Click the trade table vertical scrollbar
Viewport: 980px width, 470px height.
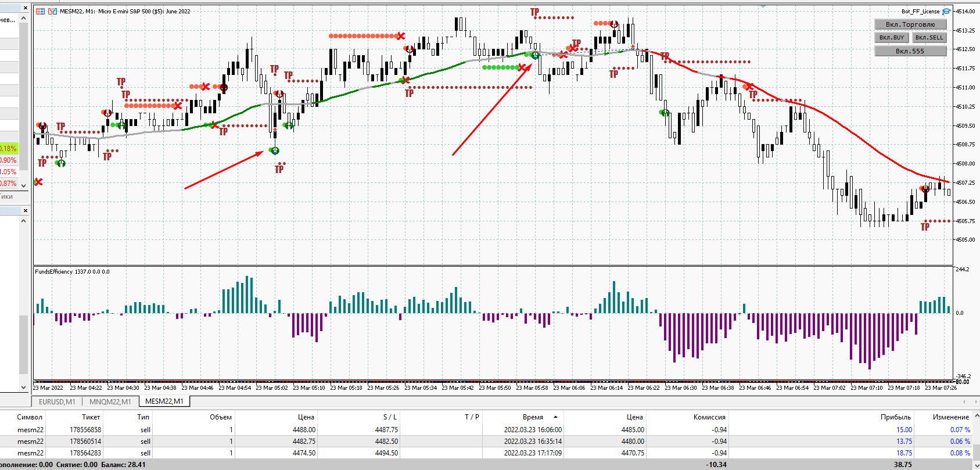tap(976, 441)
